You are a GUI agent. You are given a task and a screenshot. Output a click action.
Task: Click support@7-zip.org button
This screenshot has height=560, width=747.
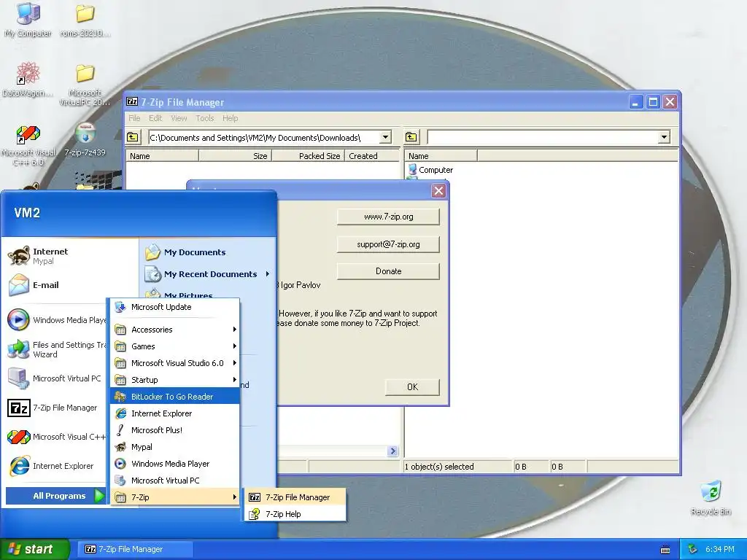pyautogui.click(x=388, y=244)
